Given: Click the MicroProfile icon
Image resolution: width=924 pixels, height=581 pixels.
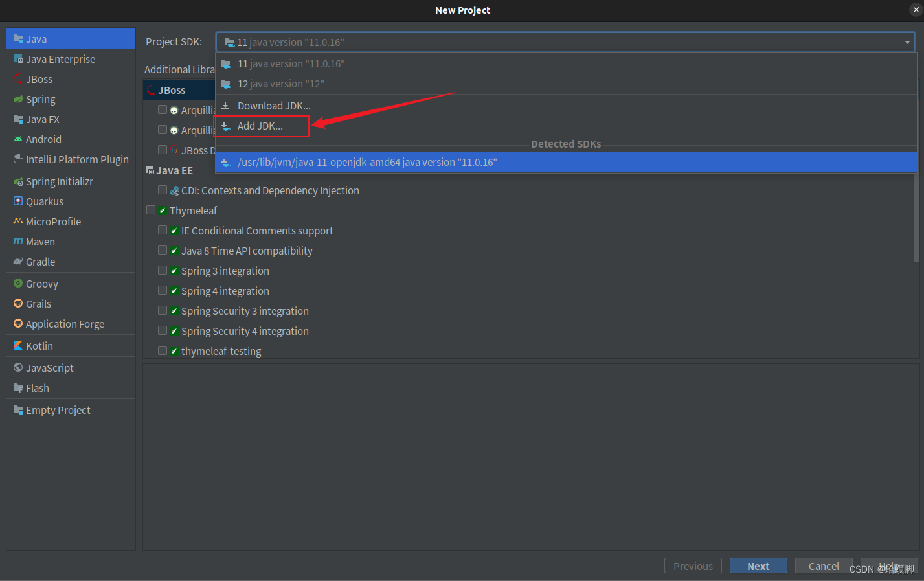Looking at the screenshot, I should pos(18,222).
